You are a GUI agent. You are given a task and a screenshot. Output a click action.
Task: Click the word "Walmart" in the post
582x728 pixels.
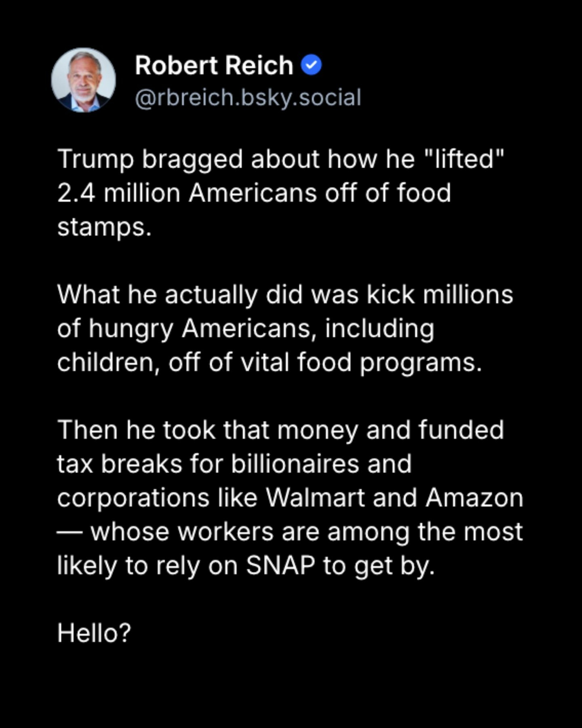315,497
